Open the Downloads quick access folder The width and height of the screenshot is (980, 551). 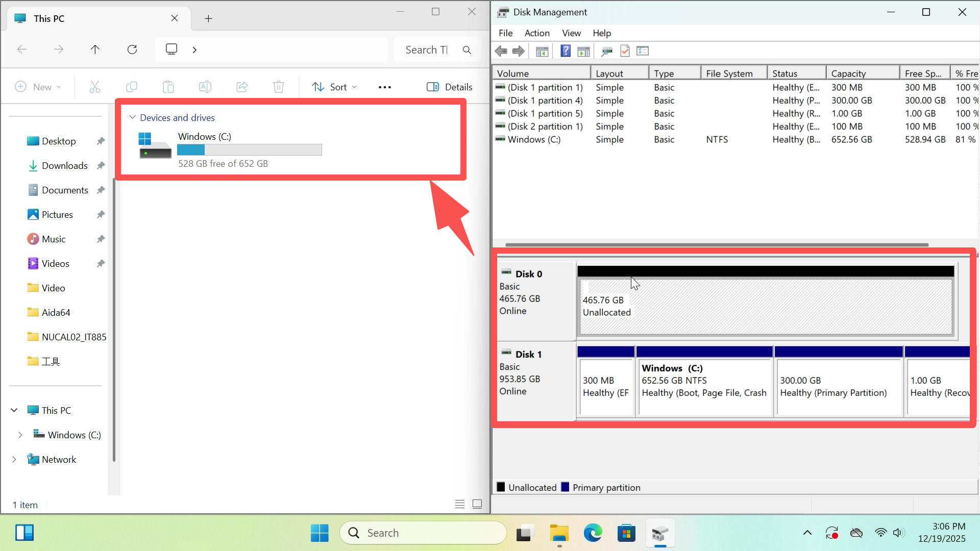click(64, 165)
